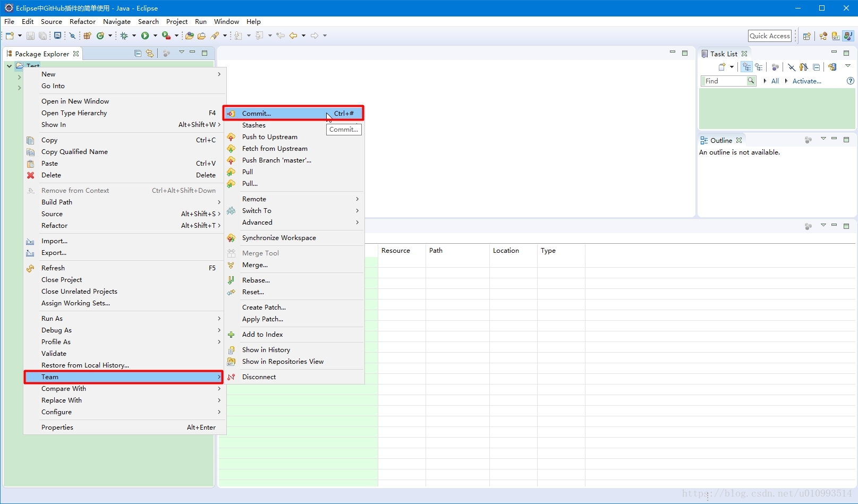Click the Back navigation yellow arrow
The width and height of the screenshot is (858, 504).
click(x=293, y=36)
